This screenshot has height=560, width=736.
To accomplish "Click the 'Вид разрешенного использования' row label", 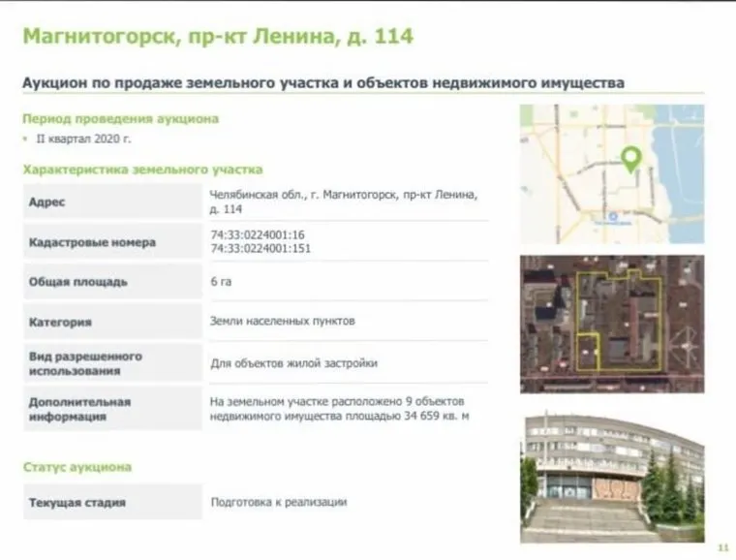I will coord(85,362).
